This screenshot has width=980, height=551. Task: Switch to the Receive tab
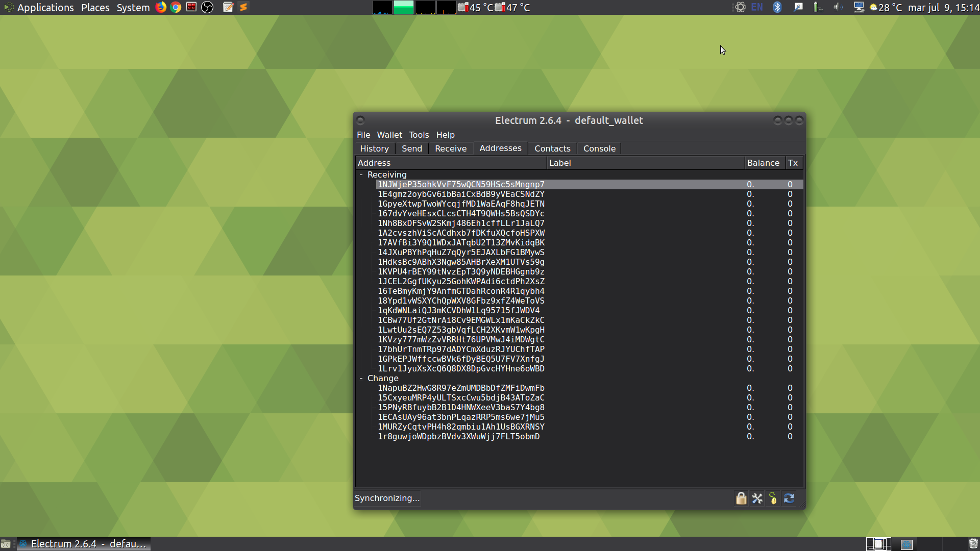[451, 148]
